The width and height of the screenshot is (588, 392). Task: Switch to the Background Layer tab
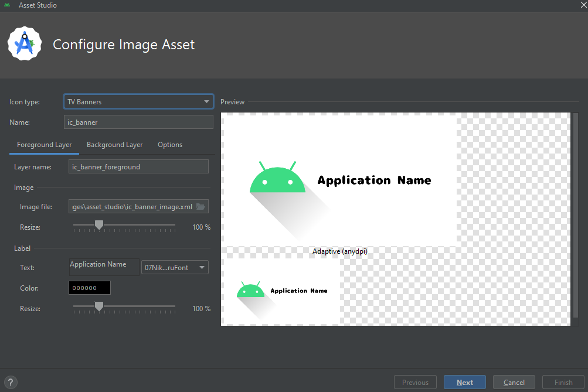114,145
